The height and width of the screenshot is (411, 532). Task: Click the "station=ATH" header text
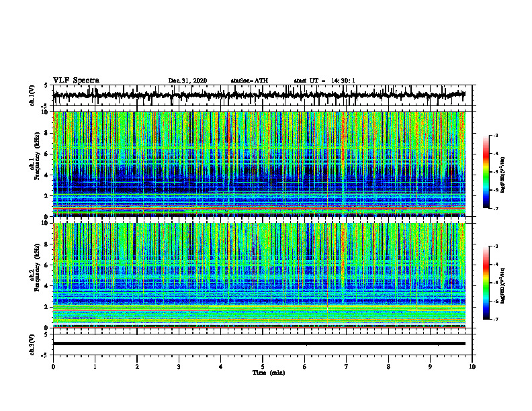pyautogui.click(x=249, y=81)
